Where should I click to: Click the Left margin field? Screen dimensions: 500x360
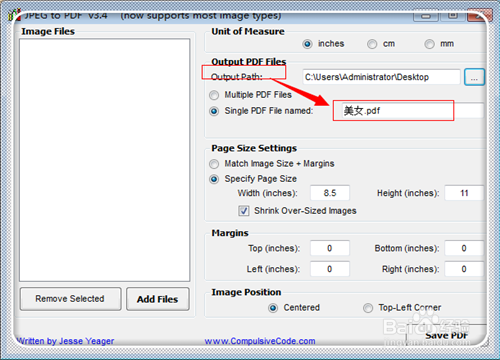[330, 269]
